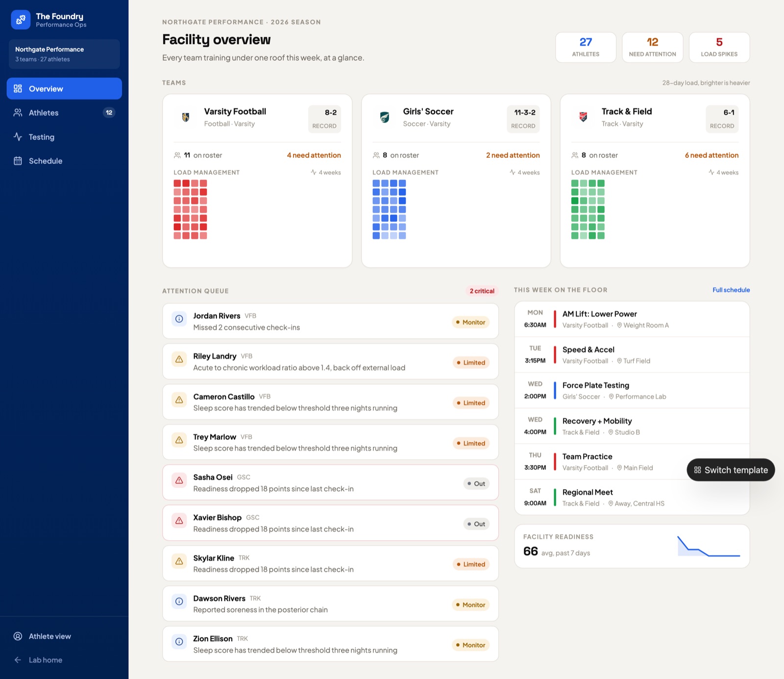Click the Varsity Football red load heatmap
The image size is (784, 679).
tap(190, 209)
